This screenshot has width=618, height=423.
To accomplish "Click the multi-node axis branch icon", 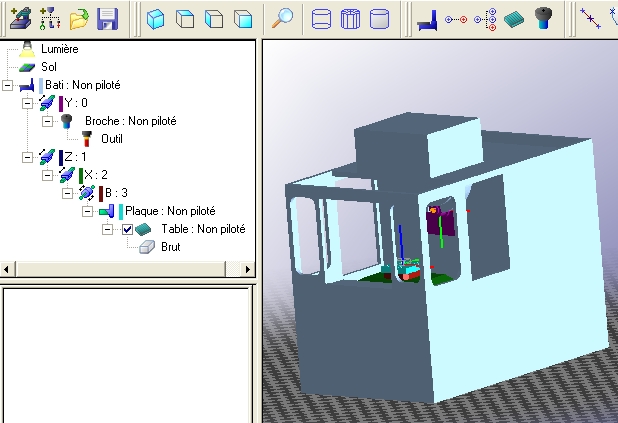I will (485, 19).
